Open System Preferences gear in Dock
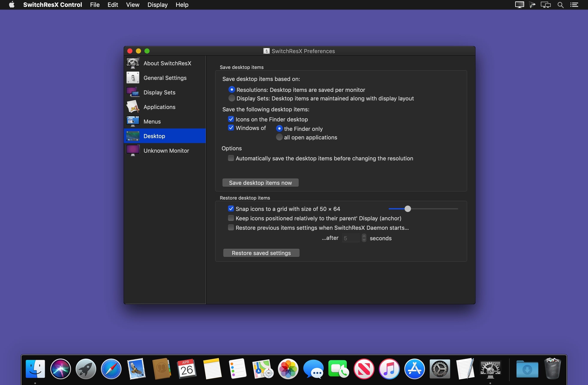The image size is (588, 385). (440, 369)
